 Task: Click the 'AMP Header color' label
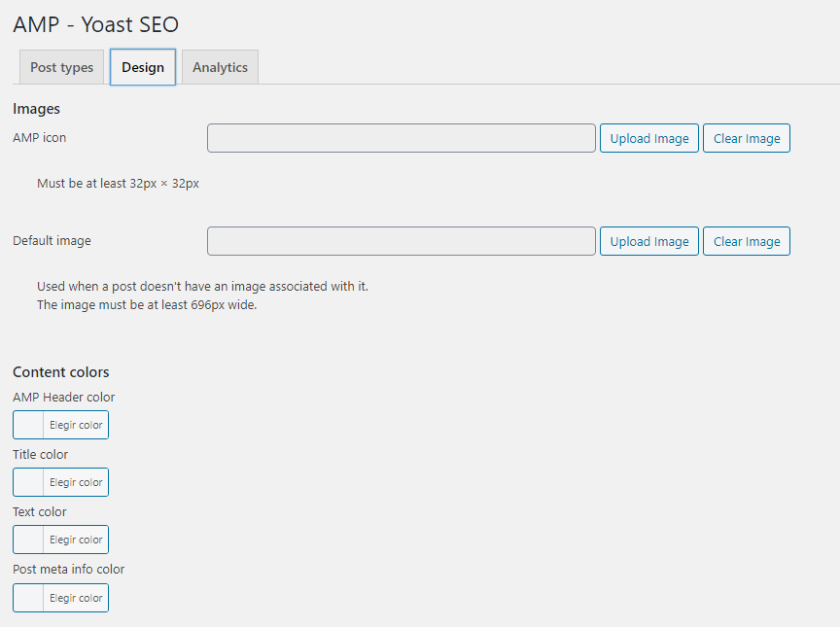(x=64, y=398)
